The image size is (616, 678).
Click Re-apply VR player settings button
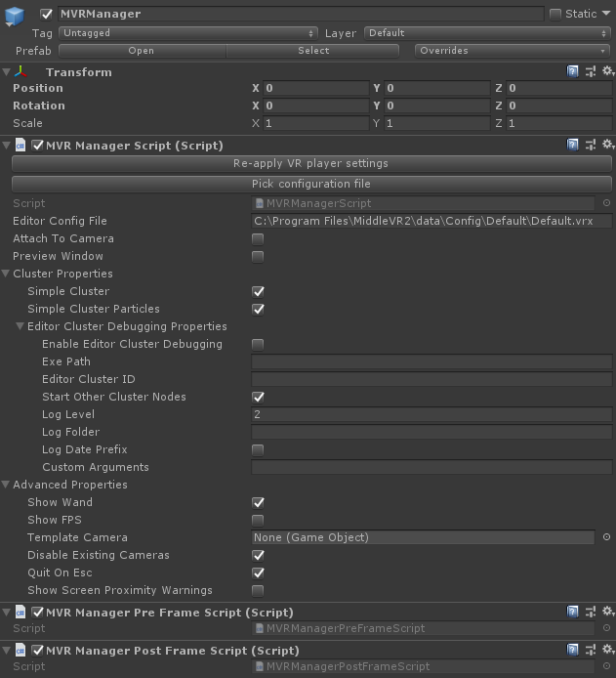[311, 163]
